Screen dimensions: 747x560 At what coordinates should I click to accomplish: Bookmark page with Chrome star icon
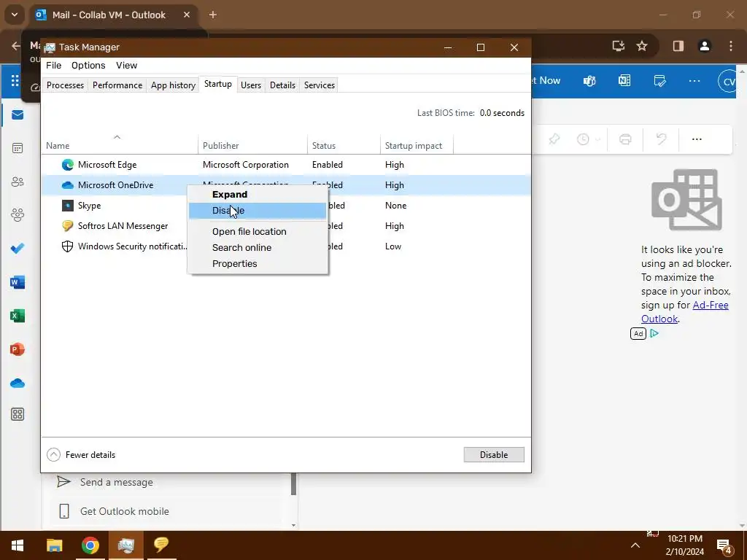tap(642, 46)
